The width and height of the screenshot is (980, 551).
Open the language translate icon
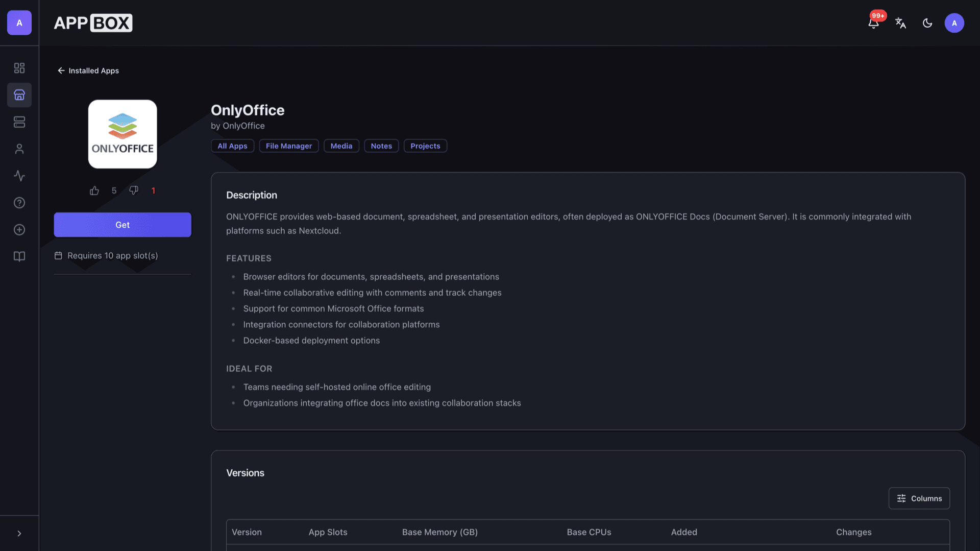click(901, 23)
